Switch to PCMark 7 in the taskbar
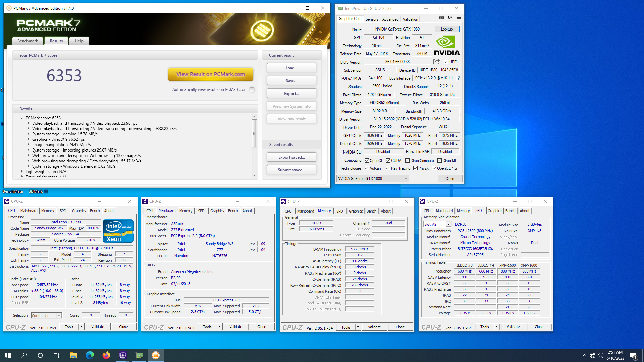This screenshot has height=362, width=644. click(x=155, y=355)
